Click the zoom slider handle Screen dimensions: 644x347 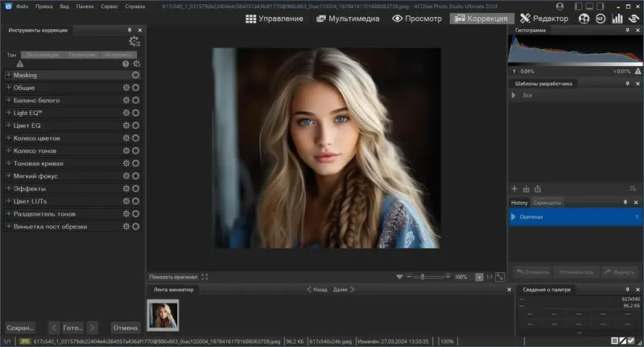click(x=422, y=277)
